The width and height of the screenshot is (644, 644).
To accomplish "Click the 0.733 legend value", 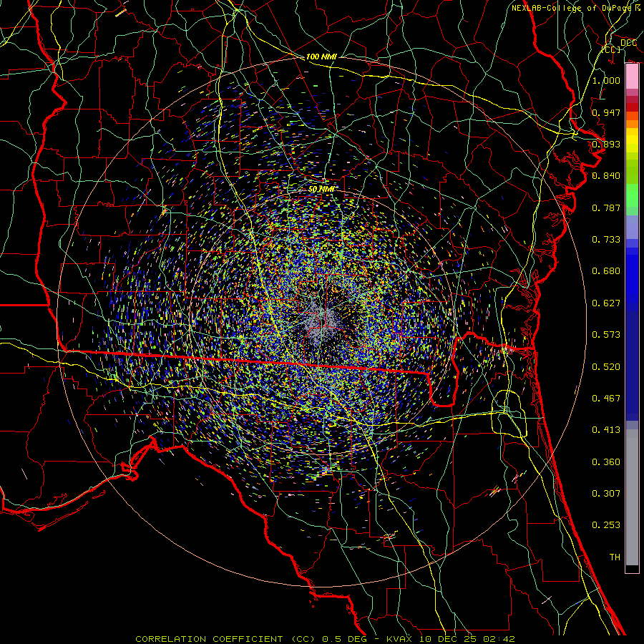I will (x=606, y=240).
